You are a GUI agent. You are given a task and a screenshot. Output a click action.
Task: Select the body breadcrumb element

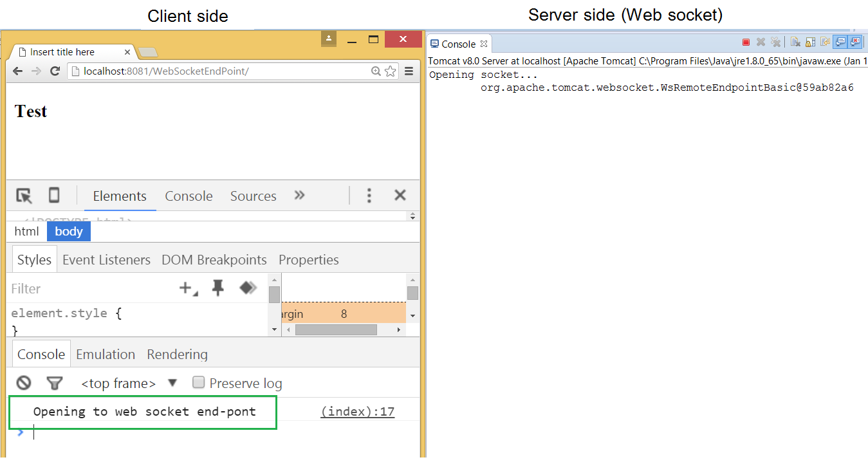coord(68,231)
